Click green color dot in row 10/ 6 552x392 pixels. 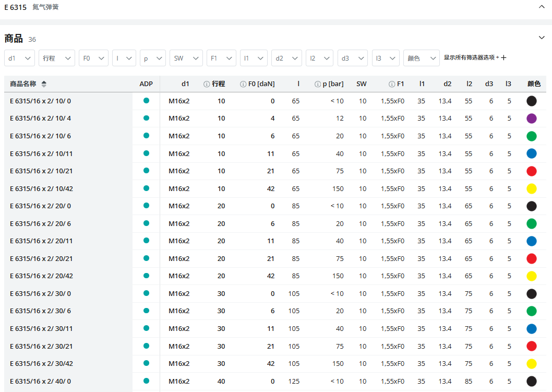click(x=532, y=136)
